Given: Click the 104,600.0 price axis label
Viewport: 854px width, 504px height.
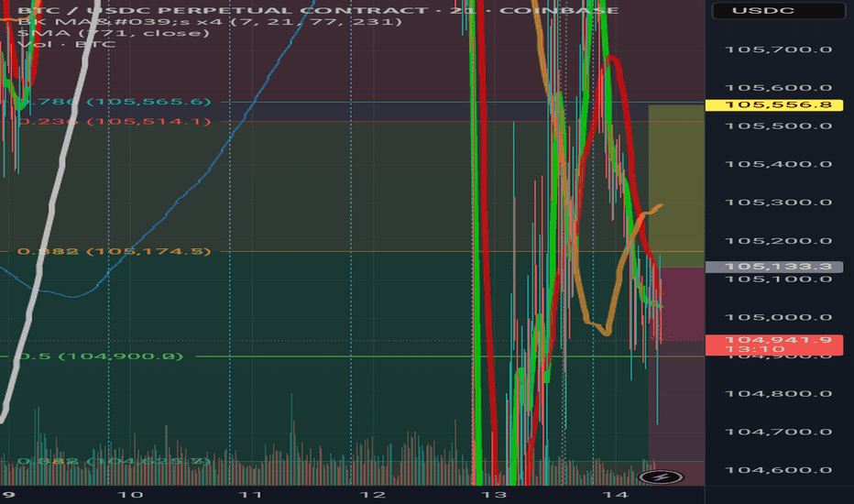Looking at the screenshot, I should pos(778,470).
